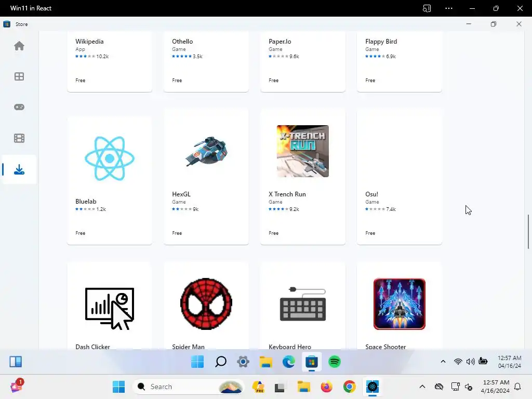Open the Dash Clicker chart icon

click(x=110, y=309)
